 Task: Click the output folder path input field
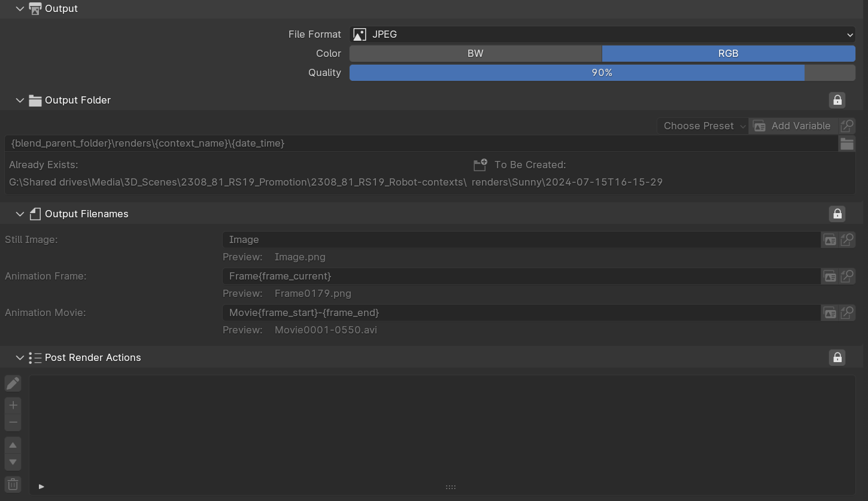pyautogui.click(x=419, y=143)
